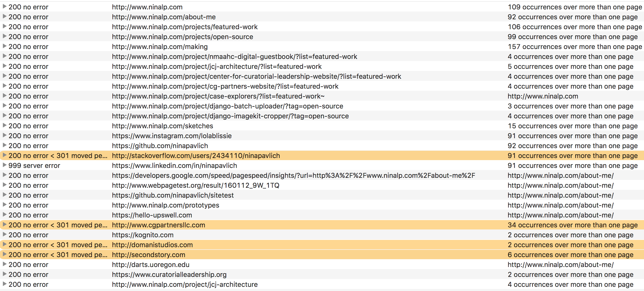
Task: Expand the center-for-curatorial-leadership-website row triangle
Action: [x=4, y=76]
